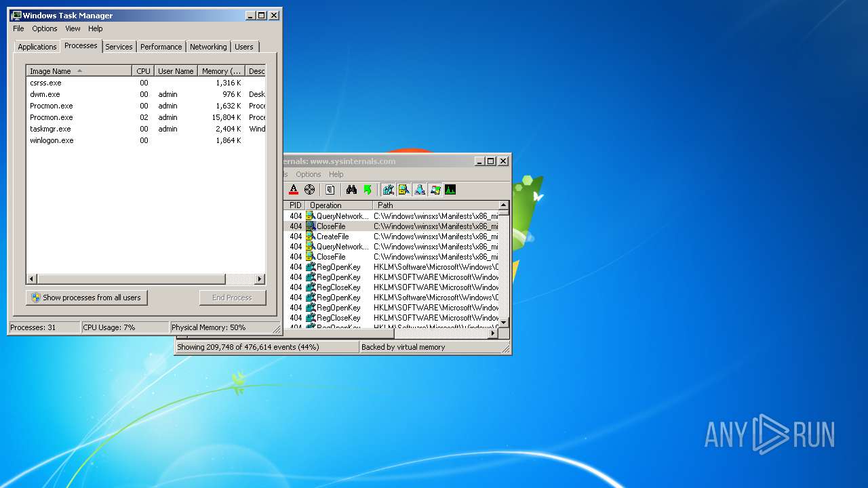This screenshot has height=488, width=868.
Task: Click Process Monitor's horizontal scroll right arrow
Action: click(493, 333)
